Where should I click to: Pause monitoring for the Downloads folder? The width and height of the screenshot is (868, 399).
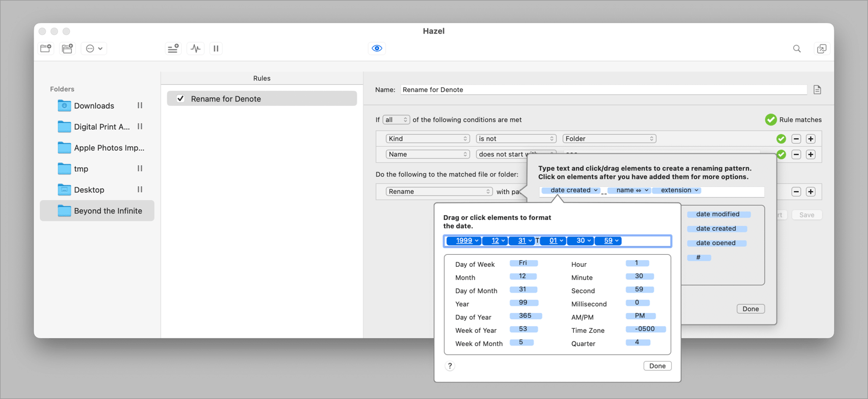point(139,105)
